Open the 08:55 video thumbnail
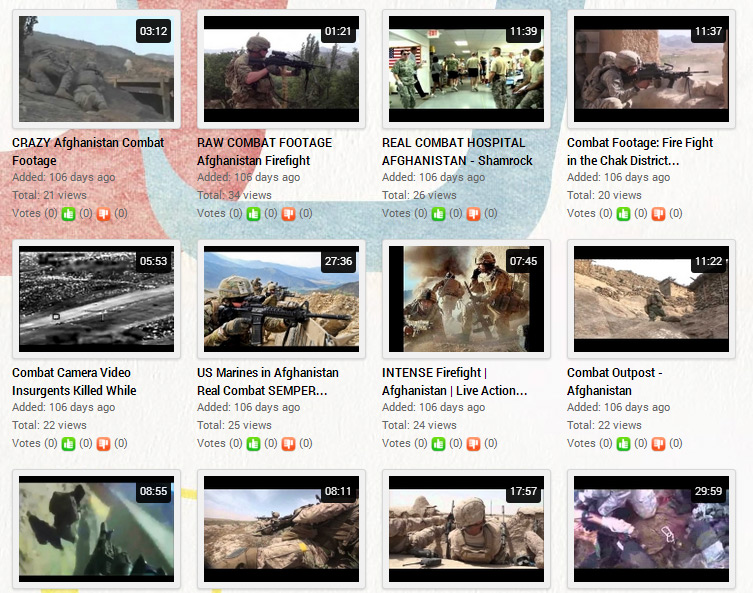Viewport: 753px width, 593px height. 97,529
